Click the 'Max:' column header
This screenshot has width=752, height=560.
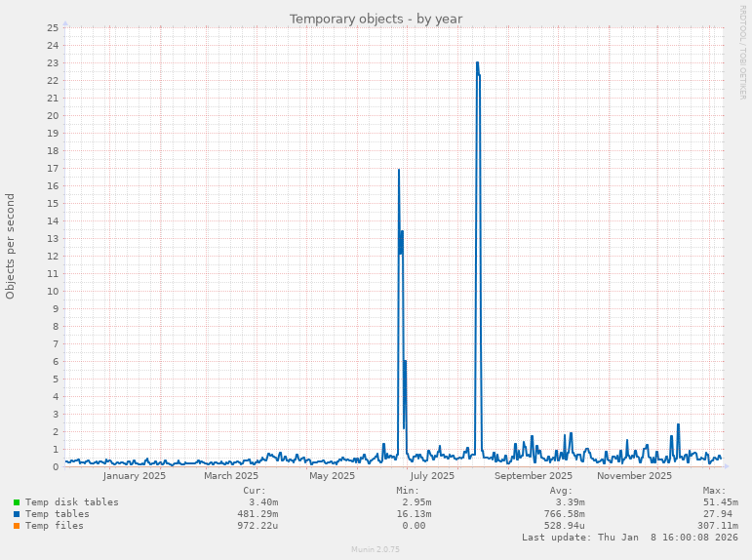[x=714, y=491]
